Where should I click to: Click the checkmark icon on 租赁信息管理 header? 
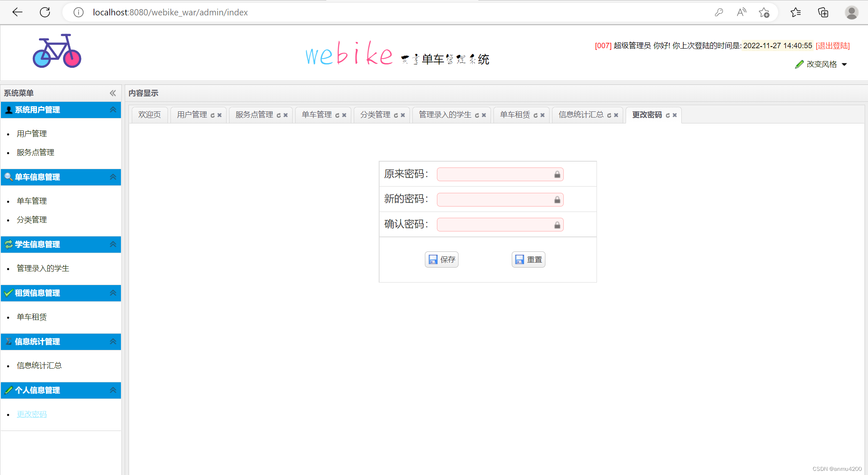pos(8,293)
